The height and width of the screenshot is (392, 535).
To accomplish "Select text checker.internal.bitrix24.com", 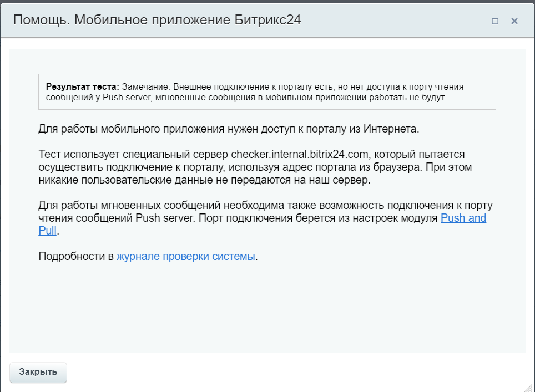I will click(300, 154).
